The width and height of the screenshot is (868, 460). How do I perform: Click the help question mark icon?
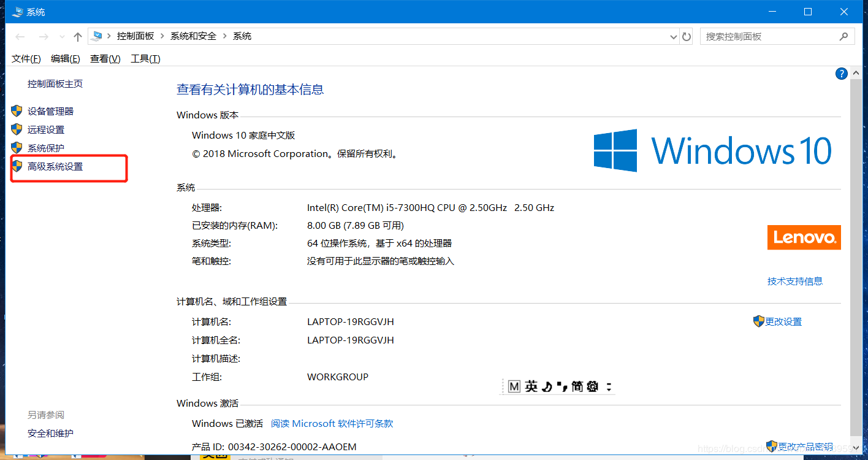click(841, 73)
